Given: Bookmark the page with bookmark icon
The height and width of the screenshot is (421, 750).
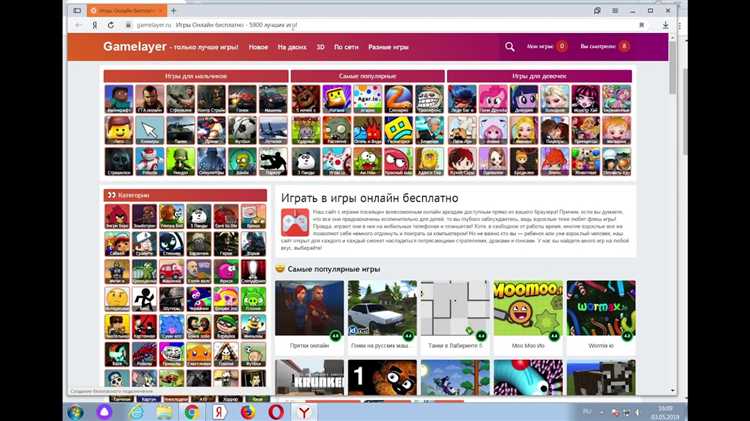Looking at the screenshot, I should [x=641, y=25].
